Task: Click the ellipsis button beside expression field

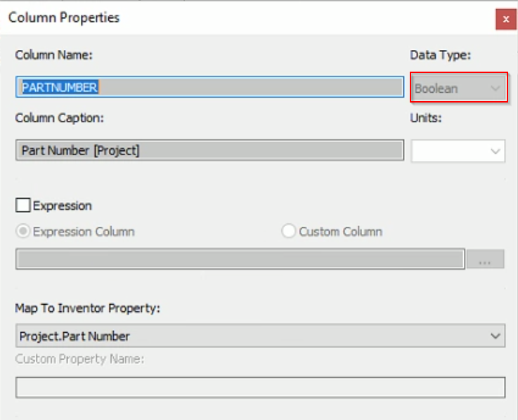Action: 484,259
